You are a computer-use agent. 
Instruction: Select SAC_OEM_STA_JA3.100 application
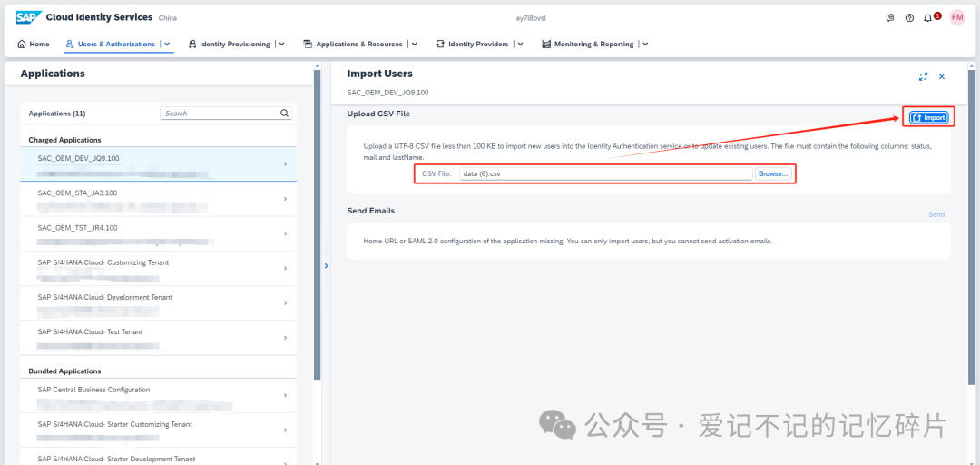[x=158, y=199]
